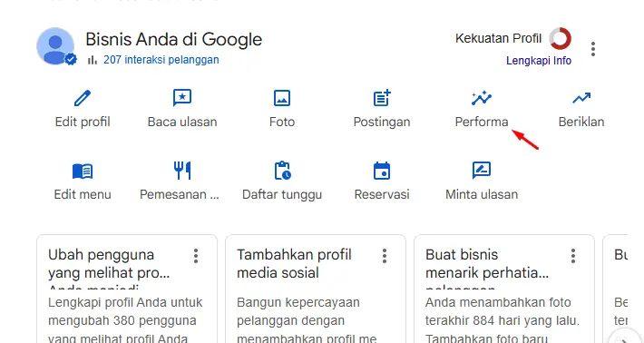The height and width of the screenshot is (343, 644).
Task: Click the Baca ulasan label
Action: 182,122
